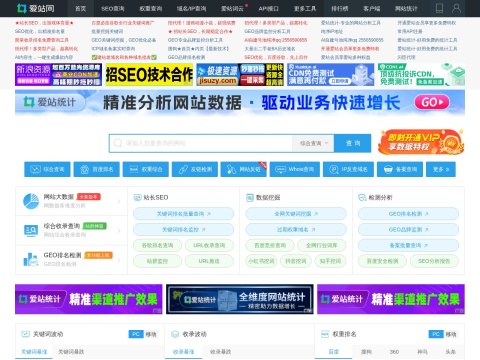
Task: Click the 权重排名 panel icon
Action: [325, 334]
